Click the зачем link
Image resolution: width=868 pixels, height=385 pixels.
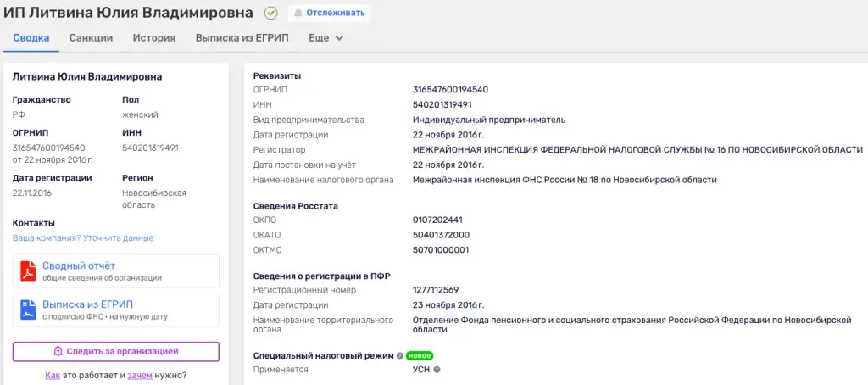click(140, 375)
